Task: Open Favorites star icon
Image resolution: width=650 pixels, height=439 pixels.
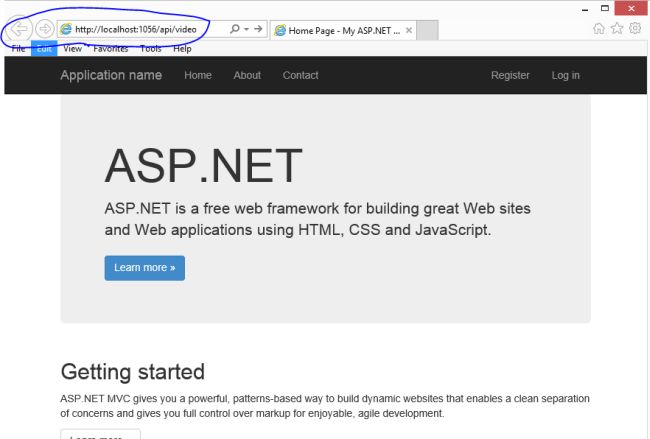Action: pyautogui.click(x=617, y=28)
